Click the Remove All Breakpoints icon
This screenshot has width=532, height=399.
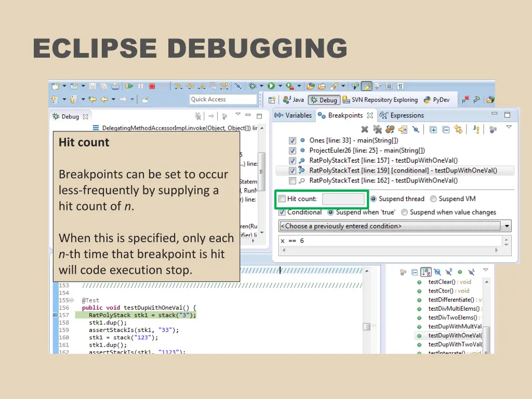tap(377, 129)
